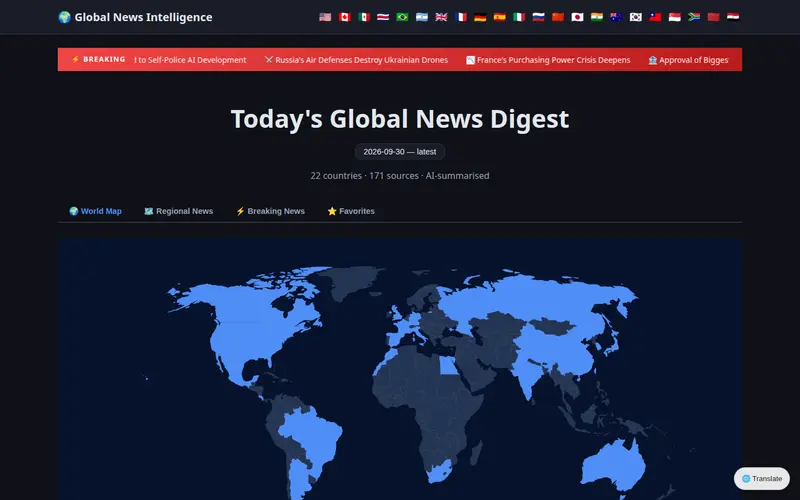Open the Russia's Air Defenses ticker headline

click(x=356, y=60)
